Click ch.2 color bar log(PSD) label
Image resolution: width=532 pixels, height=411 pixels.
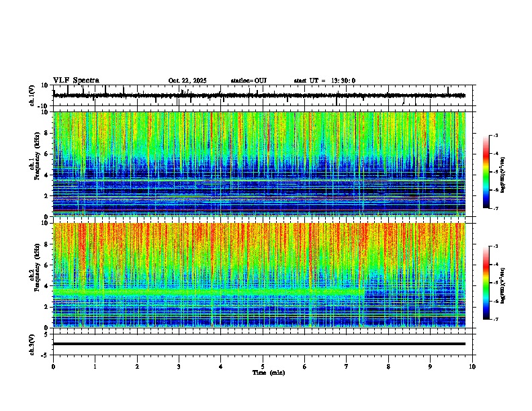[x=503, y=286]
